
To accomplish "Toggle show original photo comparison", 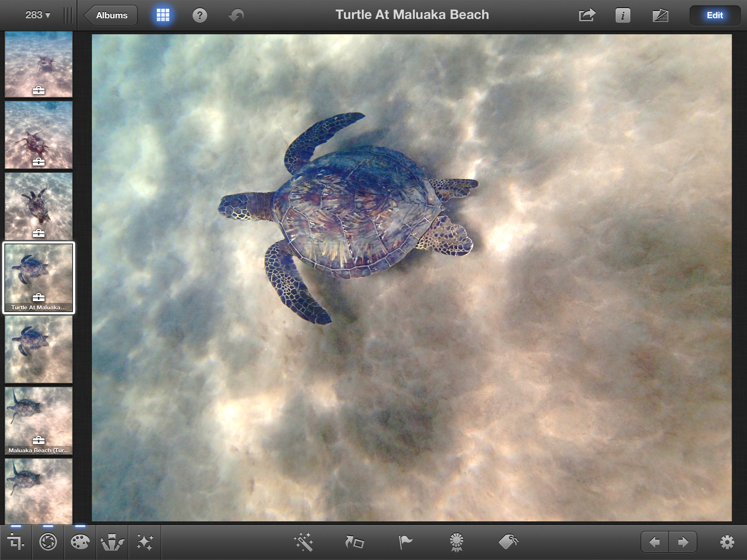I will 660,15.
